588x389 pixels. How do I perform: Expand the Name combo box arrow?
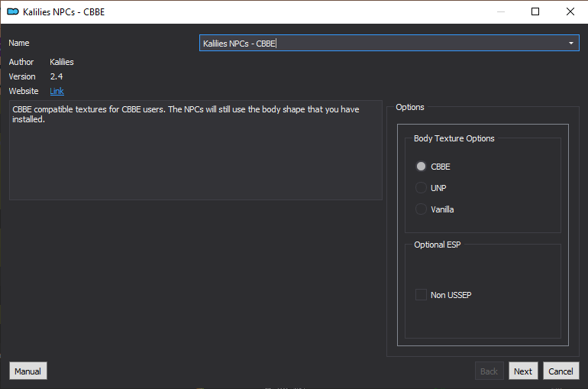point(570,43)
